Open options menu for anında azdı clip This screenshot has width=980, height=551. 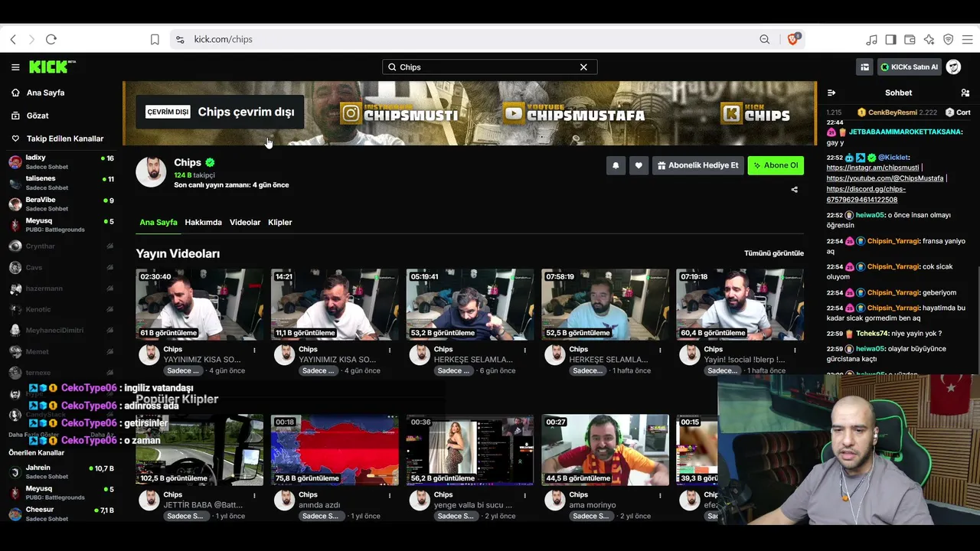point(390,496)
